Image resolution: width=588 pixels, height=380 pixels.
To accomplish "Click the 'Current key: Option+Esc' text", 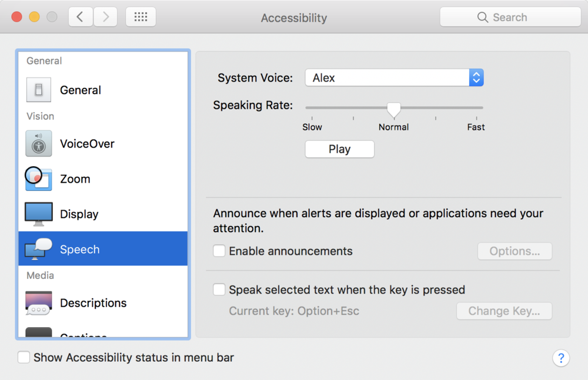I will [294, 311].
